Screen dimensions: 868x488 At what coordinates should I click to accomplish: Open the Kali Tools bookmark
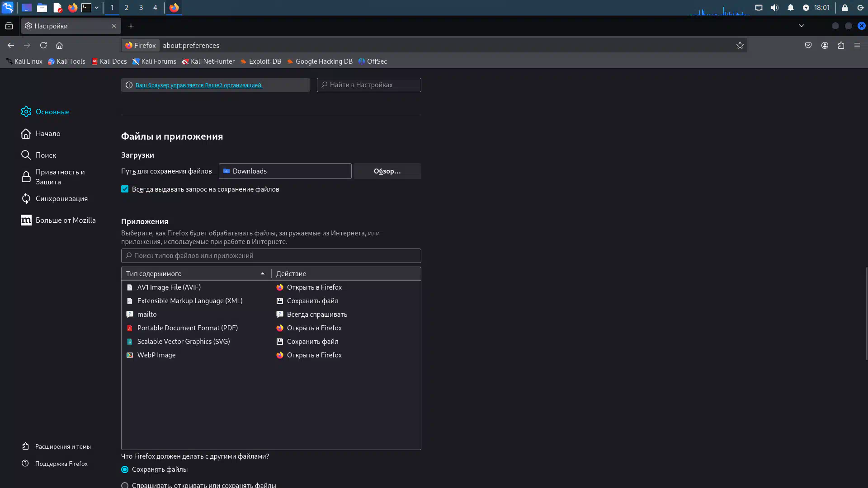tap(67, 61)
